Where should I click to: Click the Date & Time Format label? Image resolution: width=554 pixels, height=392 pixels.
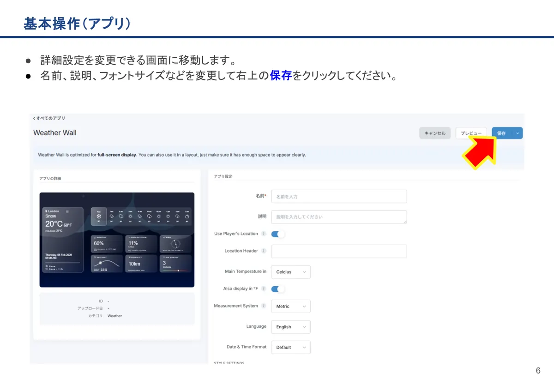click(x=247, y=347)
